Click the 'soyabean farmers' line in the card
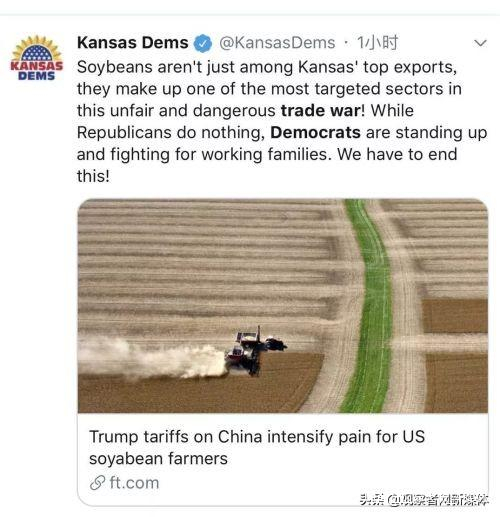The height and width of the screenshot is (517, 500). click(158, 458)
